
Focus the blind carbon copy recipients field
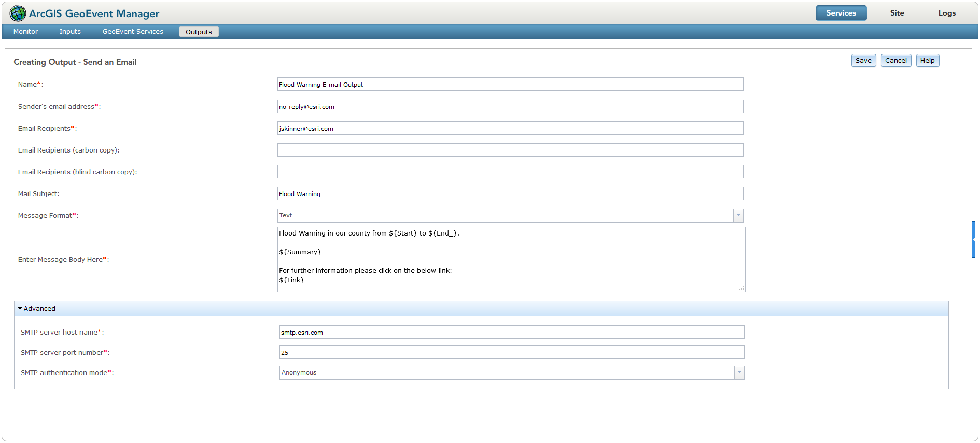(x=510, y=172)
